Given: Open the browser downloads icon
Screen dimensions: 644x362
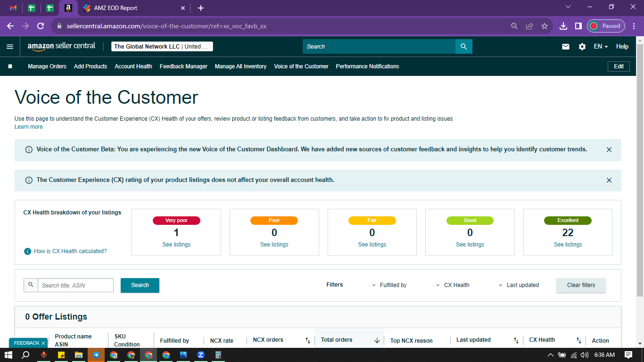Looking at the screenshot, I should [563, 26].
